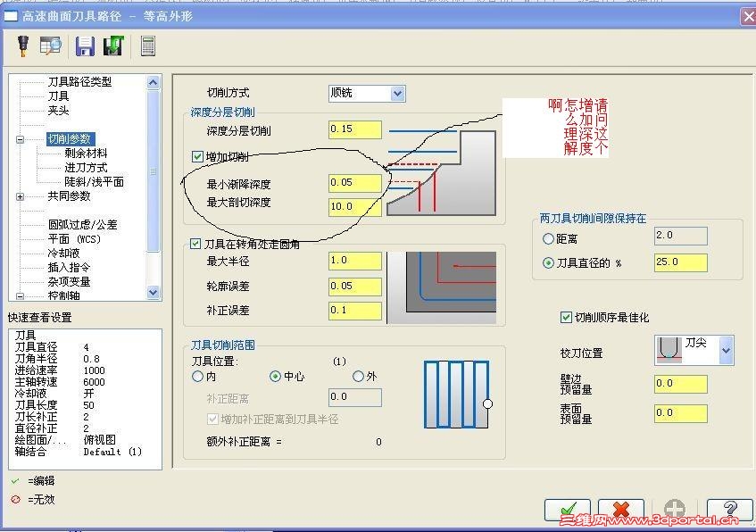Click the import parameters green arrow icon

coord(113,46)
